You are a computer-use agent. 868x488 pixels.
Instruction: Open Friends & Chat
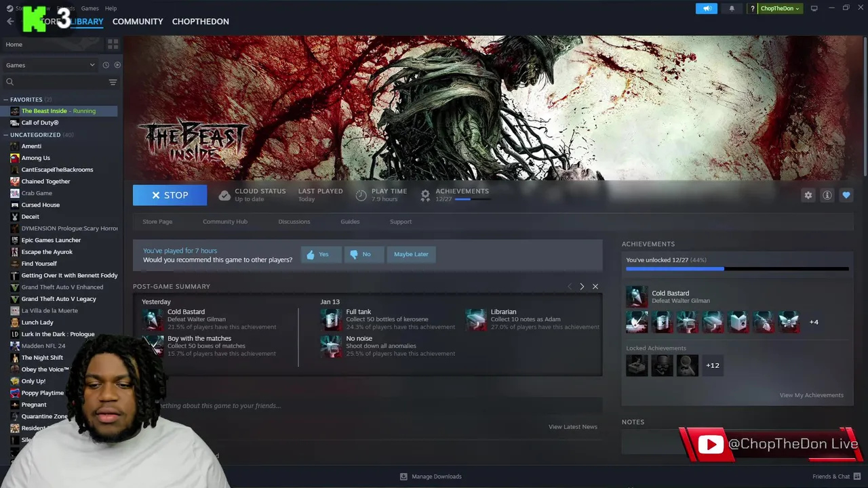(x=835, y=476)
